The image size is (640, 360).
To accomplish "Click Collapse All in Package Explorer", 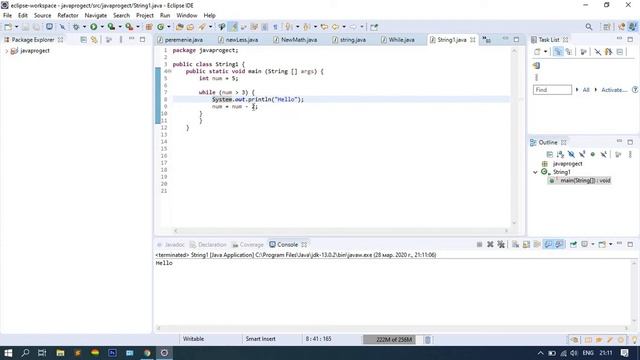I will pos(83,40).
